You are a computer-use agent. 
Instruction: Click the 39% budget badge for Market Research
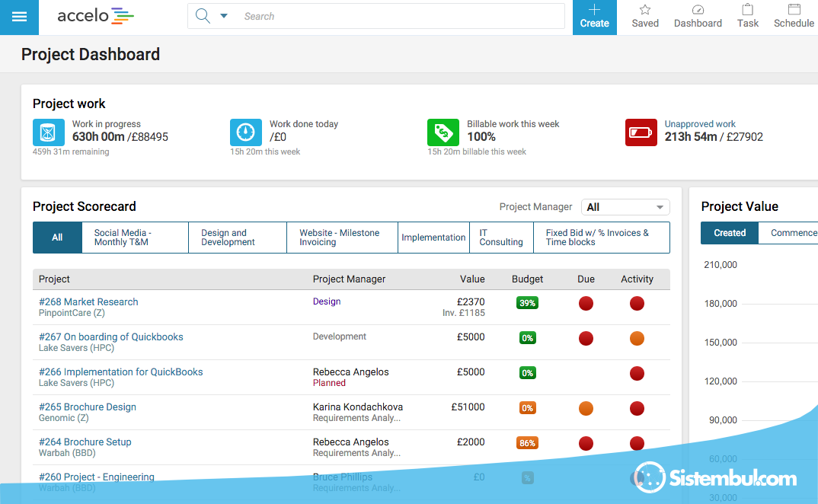[x=527, y=303]
